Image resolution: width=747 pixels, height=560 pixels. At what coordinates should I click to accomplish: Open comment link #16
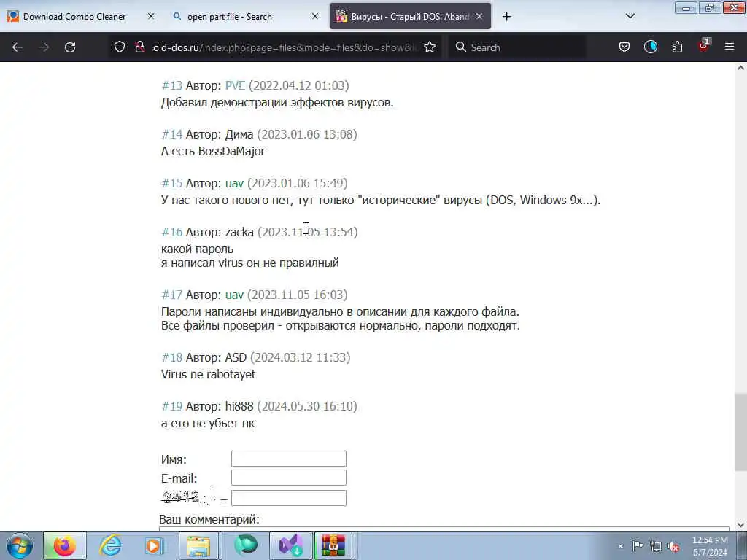172,232
